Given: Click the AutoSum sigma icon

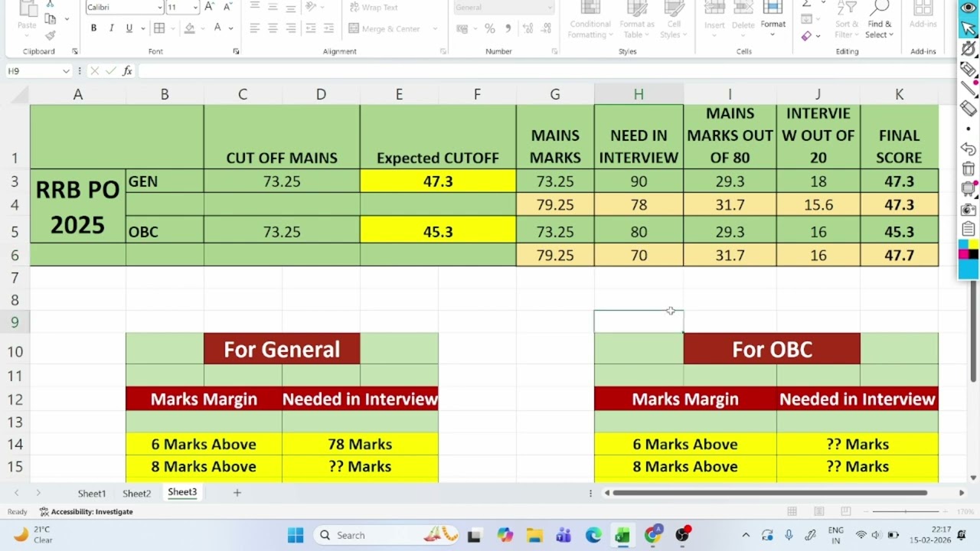Looking at the screenshot, I should point(807,4).
